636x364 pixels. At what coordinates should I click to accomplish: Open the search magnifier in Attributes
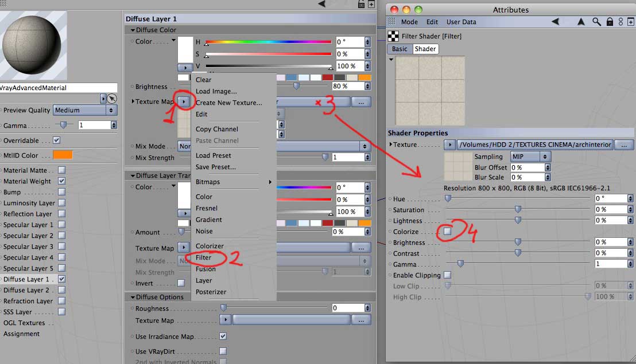(596, 21)
